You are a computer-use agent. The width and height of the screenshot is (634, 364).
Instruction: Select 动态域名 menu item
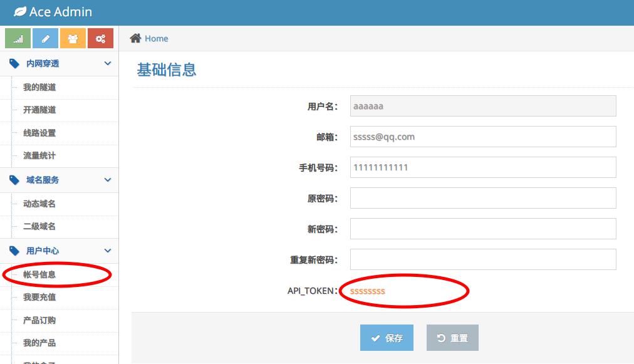39,204
